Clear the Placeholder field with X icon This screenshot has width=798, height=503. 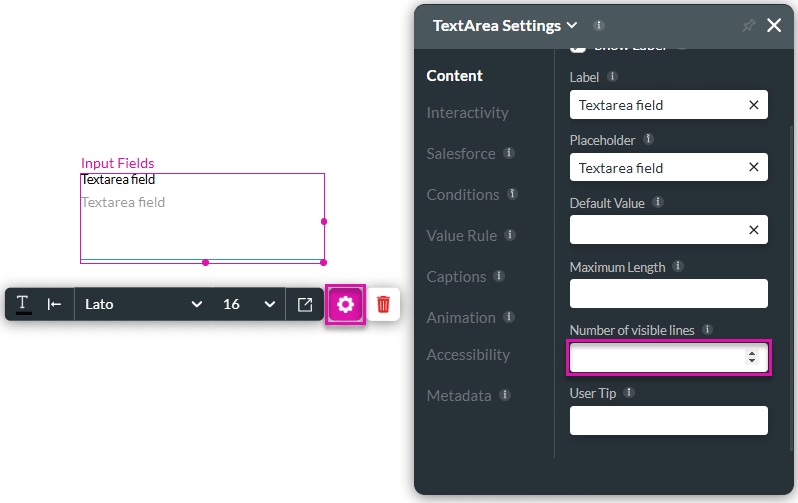[x=753, y=168]
